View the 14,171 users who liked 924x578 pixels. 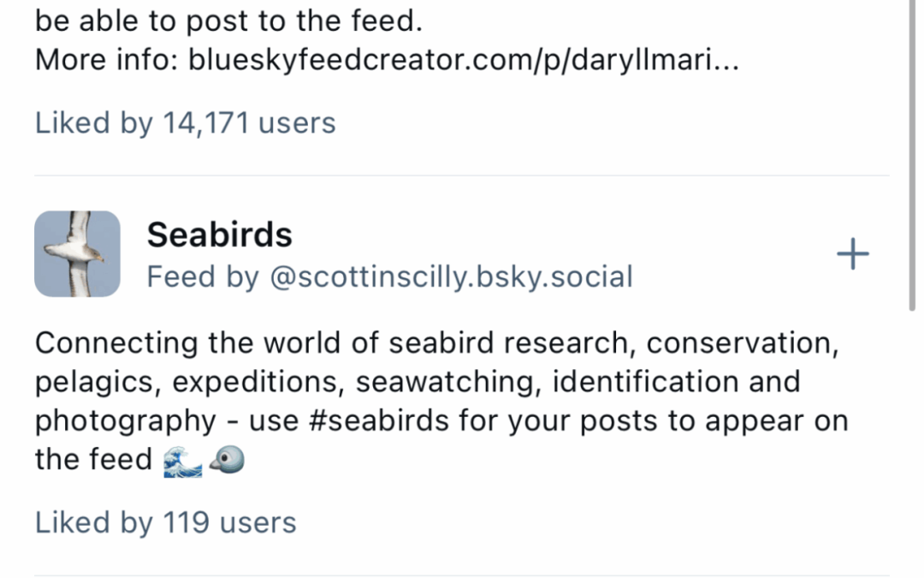point(185,123)
